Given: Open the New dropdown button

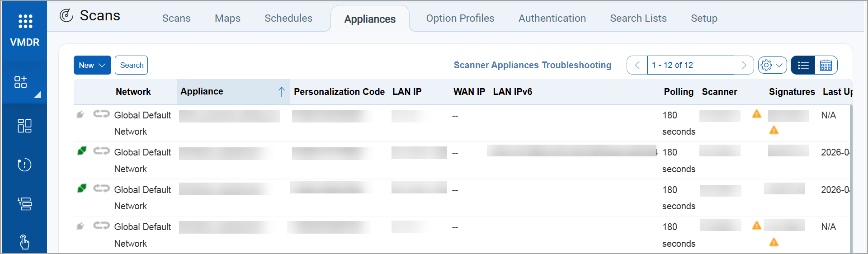Looking at the screenshot, I should 92,65.
